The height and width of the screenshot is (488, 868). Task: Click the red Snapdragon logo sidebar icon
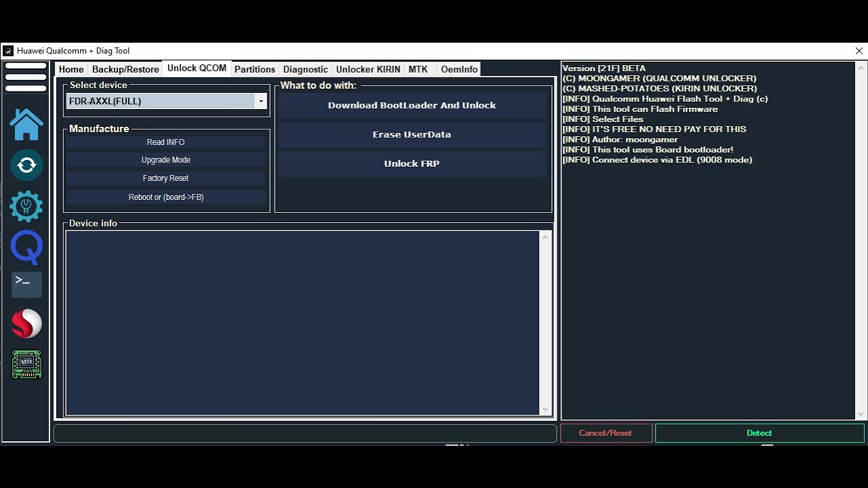(26, 324)
